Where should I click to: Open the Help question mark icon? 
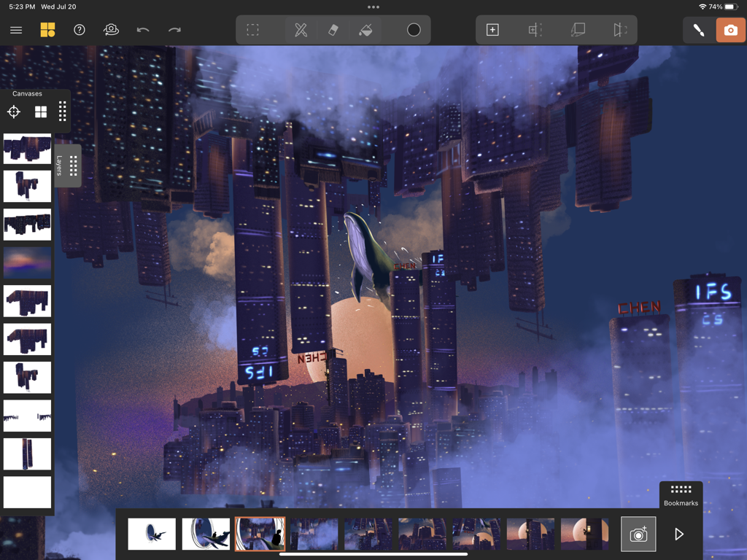point(79,30)
